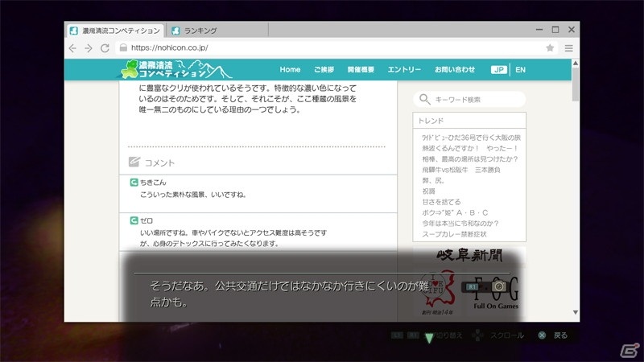Image resolution: width=644 pixels, height=362 pixels.
Task: Advance dialogue with the green arrow
Action: point(429,338)
